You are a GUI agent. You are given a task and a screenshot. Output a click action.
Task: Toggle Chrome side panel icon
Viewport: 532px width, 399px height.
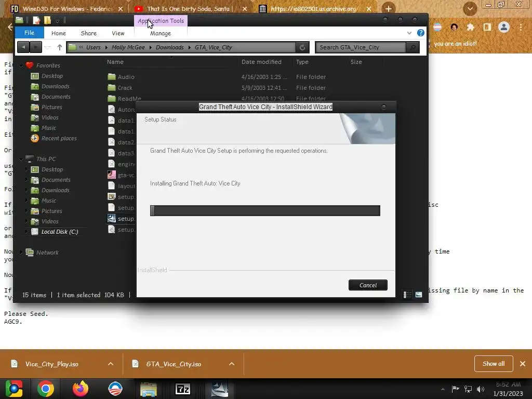[487, 27]
